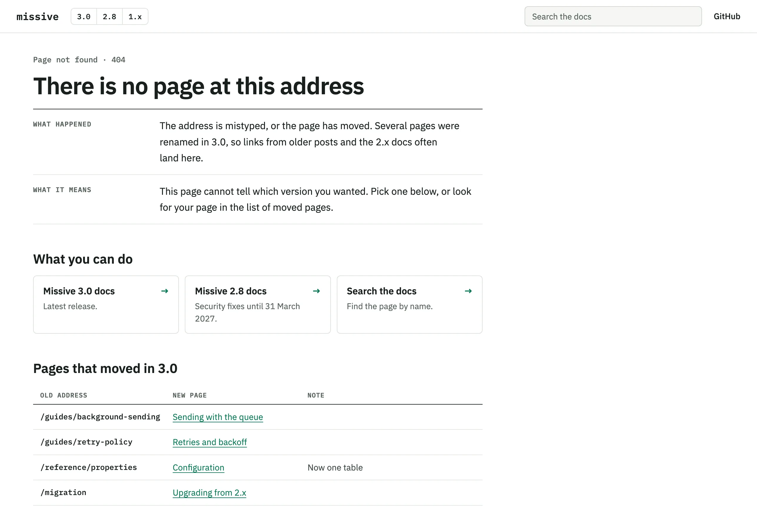The width and height of the screenshot is (757, 532).
Task: Click the Page not found · 404 label
Action: [x=79, y=60]
